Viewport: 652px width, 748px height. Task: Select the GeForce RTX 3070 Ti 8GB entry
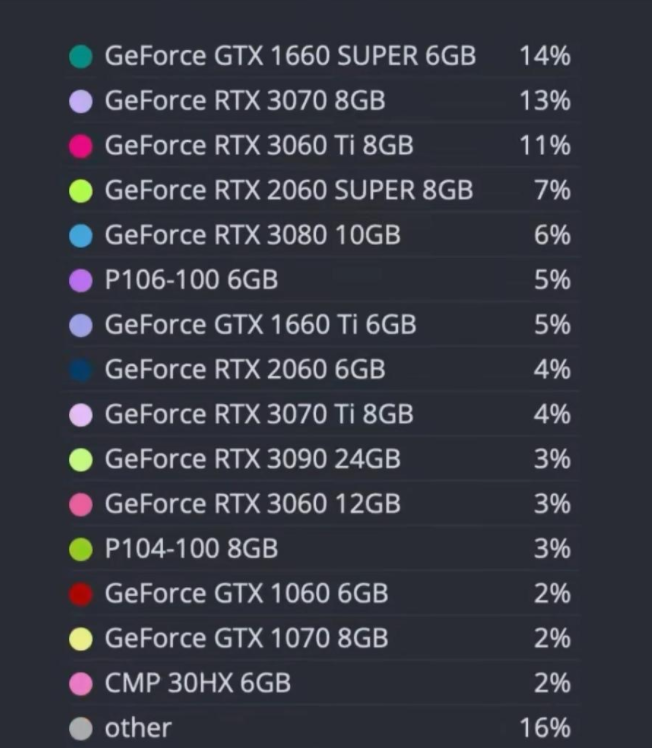click(x=259, y=414)
